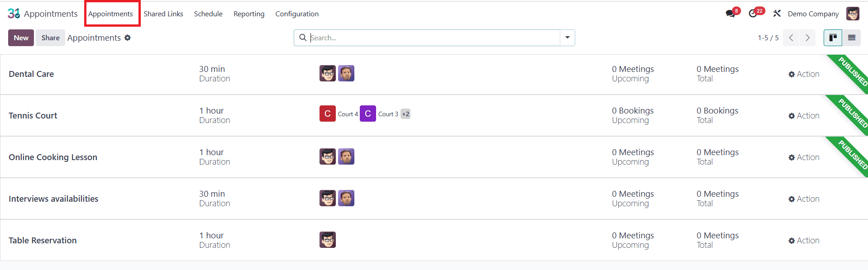Click the gear icon beside Appointments title
868x270 pixels.
point(128,38)
